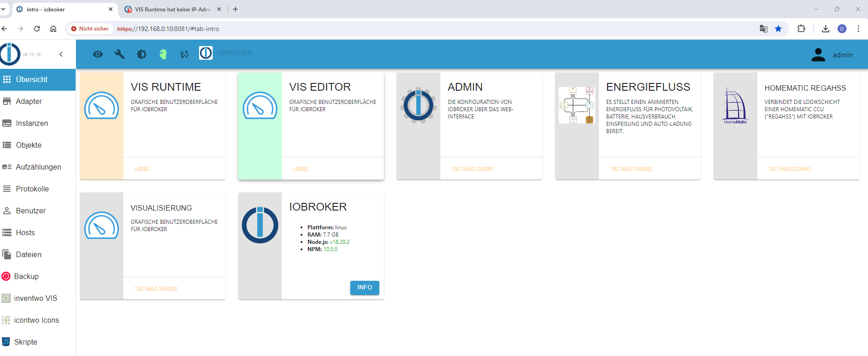The width and height of the screenshot is (868, 356).
Task: Translate page with the translate icon
Action: [764, 29]
